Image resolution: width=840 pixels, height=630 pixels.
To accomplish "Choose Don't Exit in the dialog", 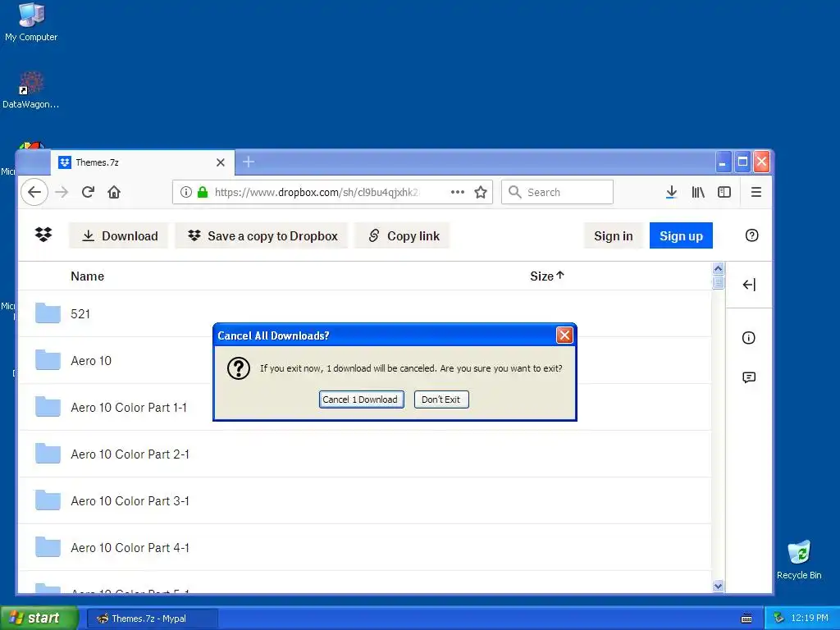I will point(441,399).
